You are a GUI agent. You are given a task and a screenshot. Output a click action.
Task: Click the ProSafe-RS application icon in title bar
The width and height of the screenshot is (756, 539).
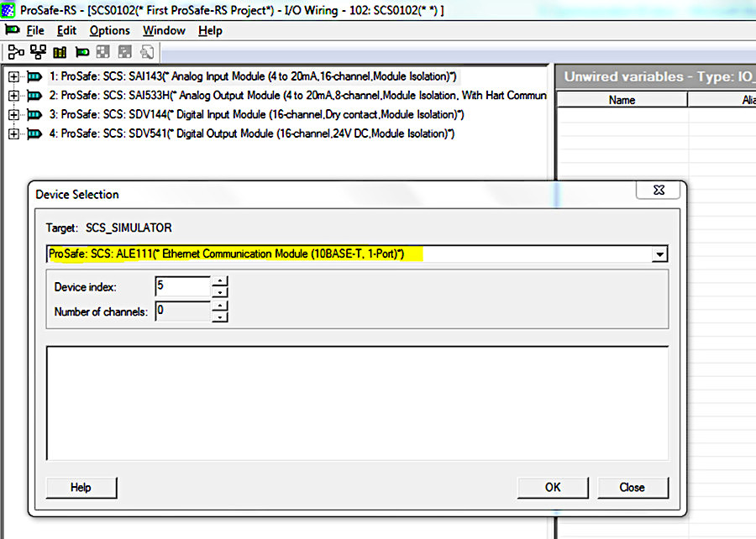(x=8, y=9)
